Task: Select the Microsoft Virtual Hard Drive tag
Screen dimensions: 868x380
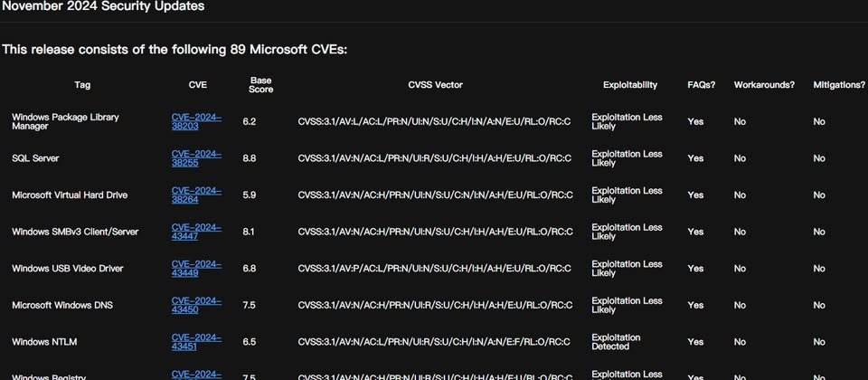Action: (x=70, y=195)
